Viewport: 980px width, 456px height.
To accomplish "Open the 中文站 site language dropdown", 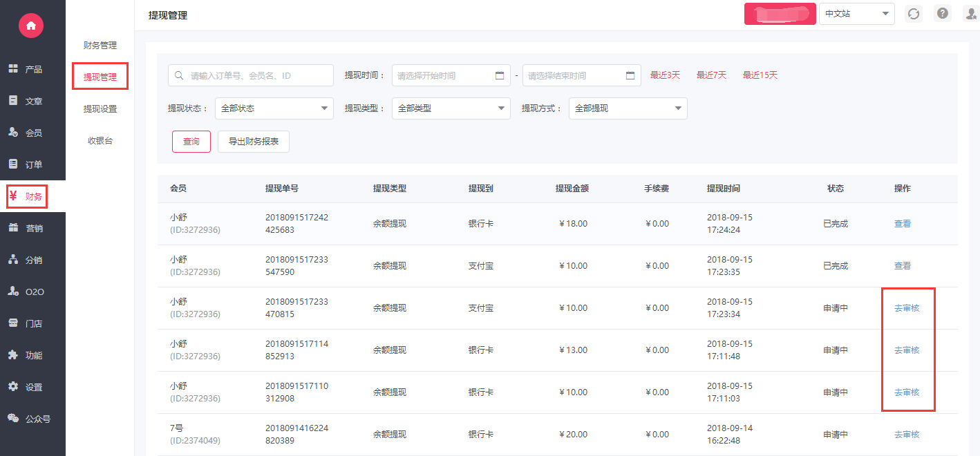I will point(856,14).
